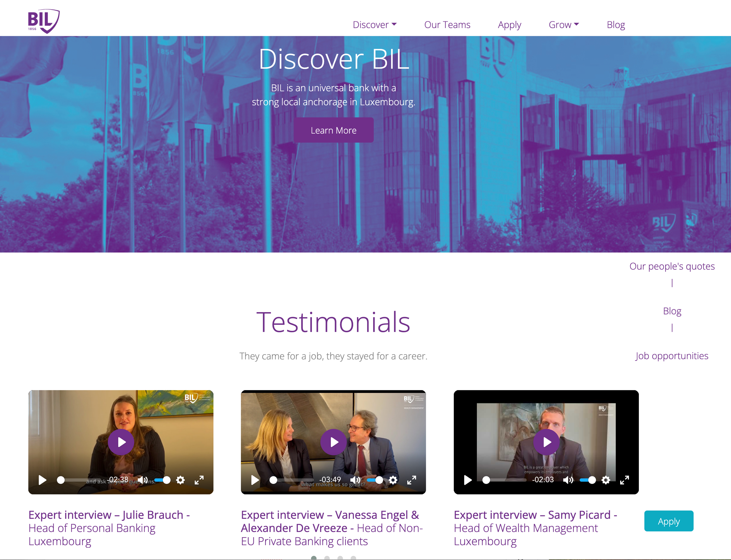Screen dimensions: 731x560
Task: Play Julie Brauch video with center play button
Action: 121,442
